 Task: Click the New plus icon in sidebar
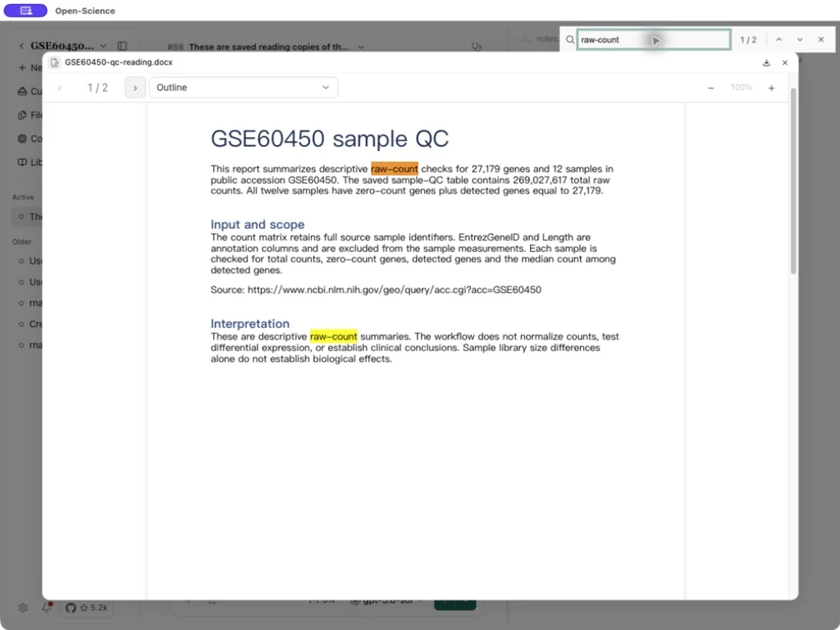(22, 67)
